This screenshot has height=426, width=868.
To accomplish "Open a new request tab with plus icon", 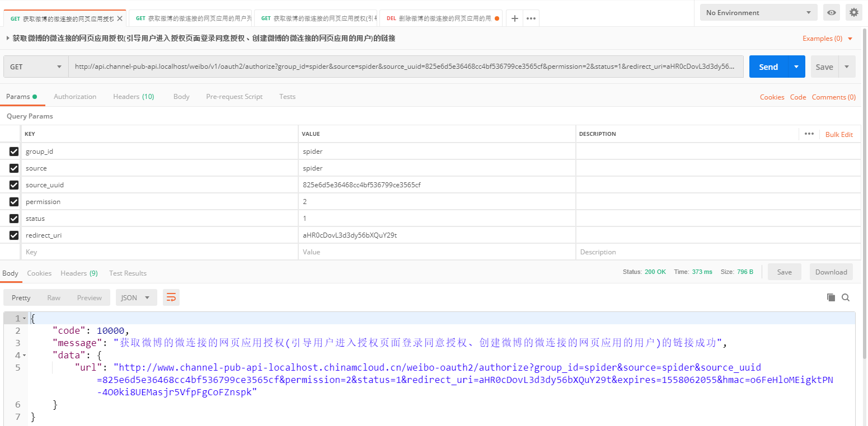I will pyautogui.click(x=515, y=18).
